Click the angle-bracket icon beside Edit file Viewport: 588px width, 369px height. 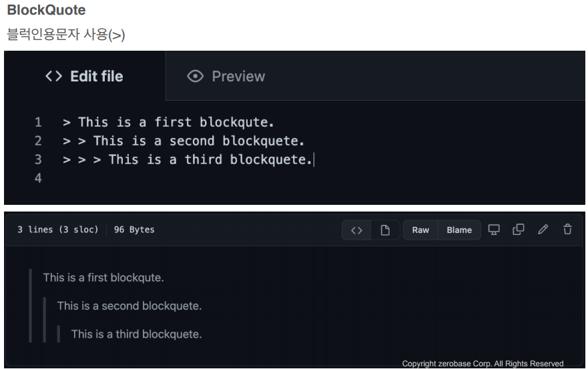pos(53,76)
